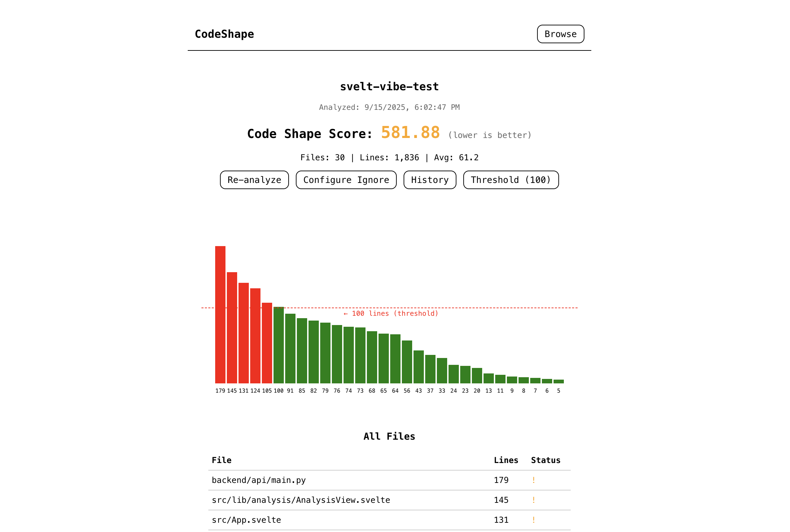790x532 pixels.
Task: Click the green bar labeled 91
Action: pos(290,348)
